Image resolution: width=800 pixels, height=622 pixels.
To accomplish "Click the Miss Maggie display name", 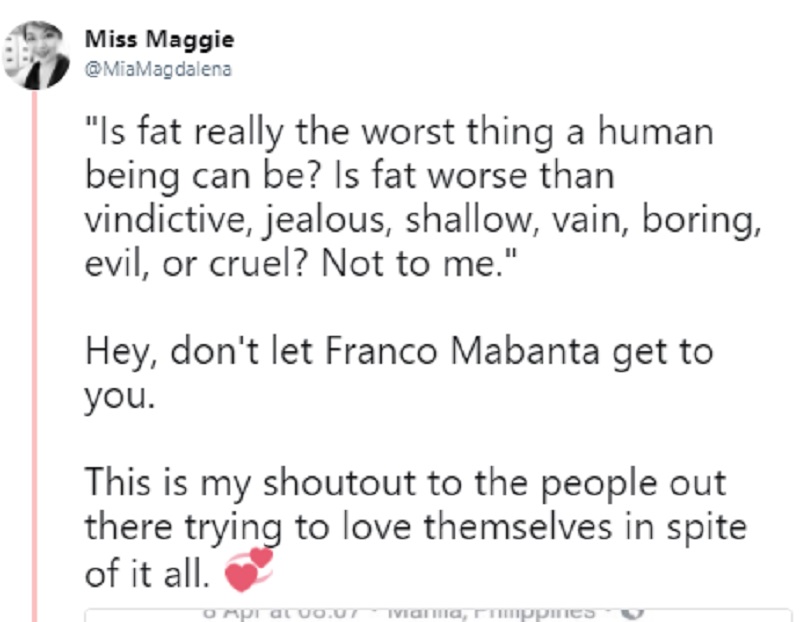I will click(159, 39).
